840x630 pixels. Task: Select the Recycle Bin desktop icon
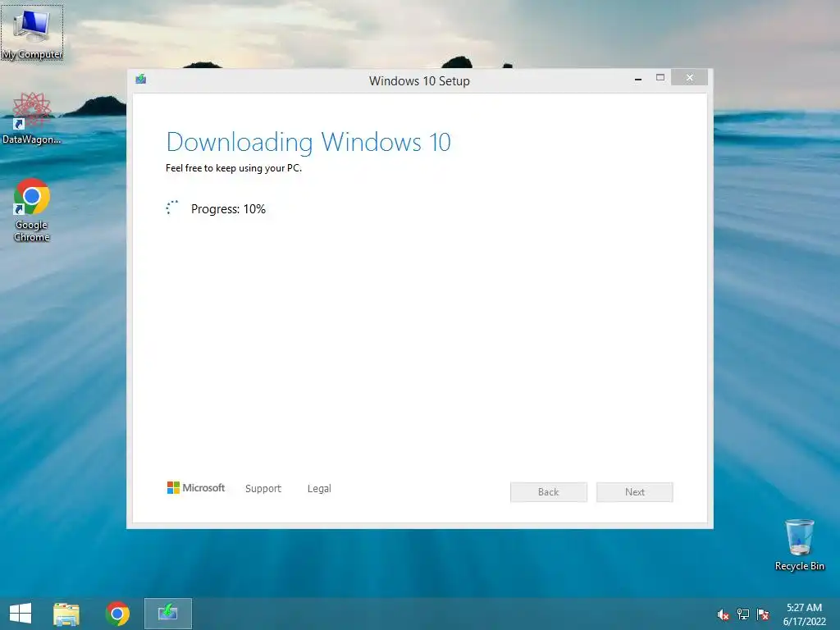coord(799,545)
